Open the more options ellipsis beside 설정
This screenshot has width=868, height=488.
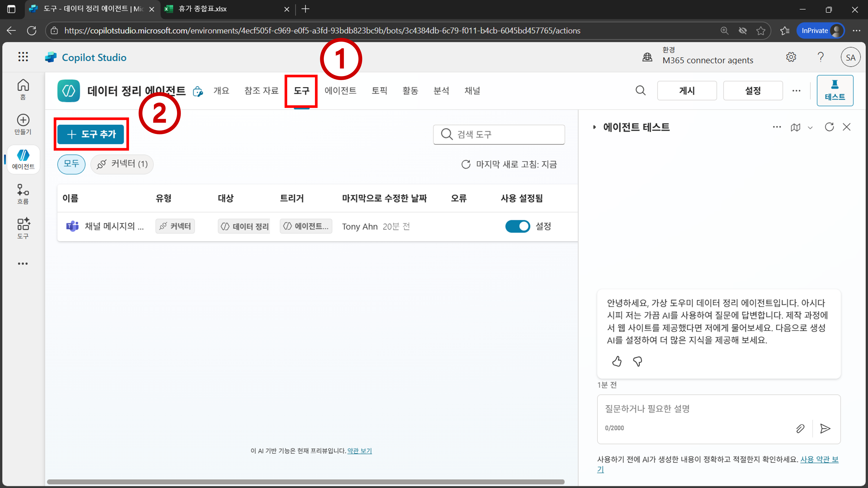[x=796, y=91]
